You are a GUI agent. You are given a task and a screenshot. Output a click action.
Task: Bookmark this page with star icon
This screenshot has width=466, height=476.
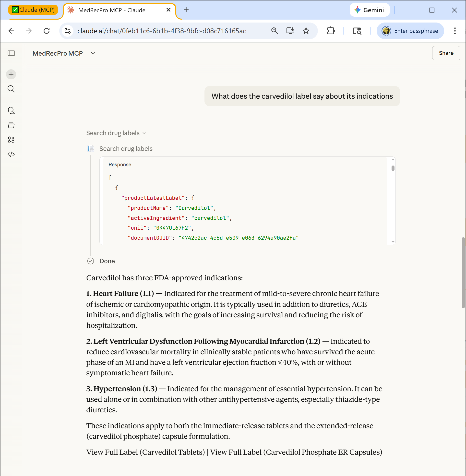coord(306,31)
